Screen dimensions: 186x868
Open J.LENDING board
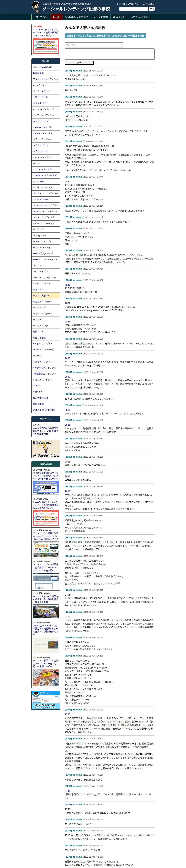pos(46,182)
